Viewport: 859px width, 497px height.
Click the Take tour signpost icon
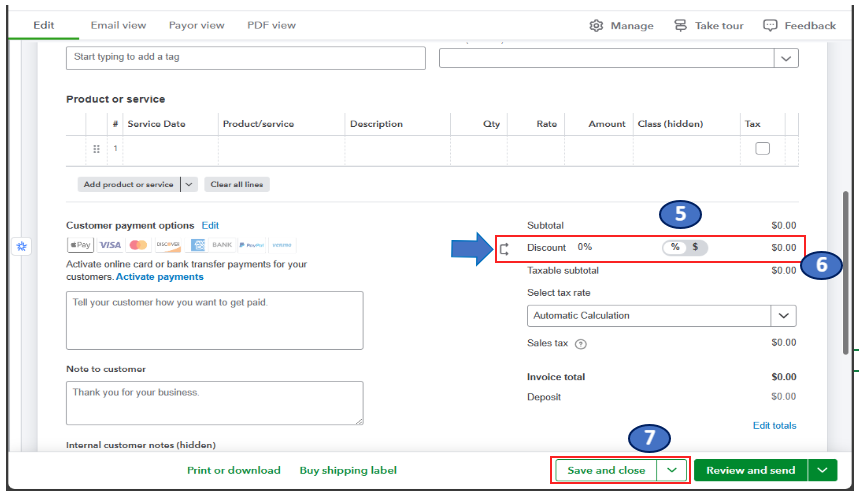click(680, 26)
